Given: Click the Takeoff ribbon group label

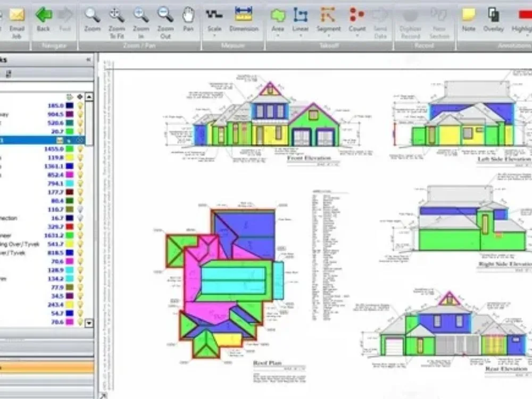Looking at the screenshot, I should (330, 45).
